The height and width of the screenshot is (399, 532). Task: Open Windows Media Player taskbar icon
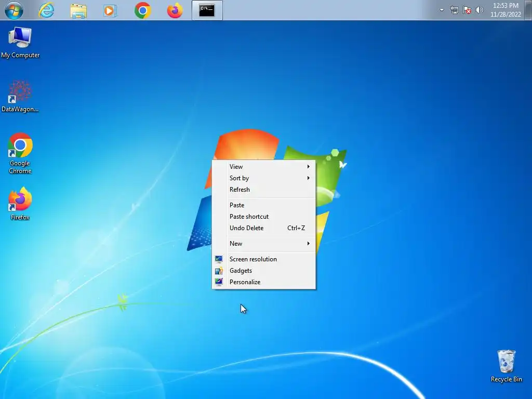[110, 10]
